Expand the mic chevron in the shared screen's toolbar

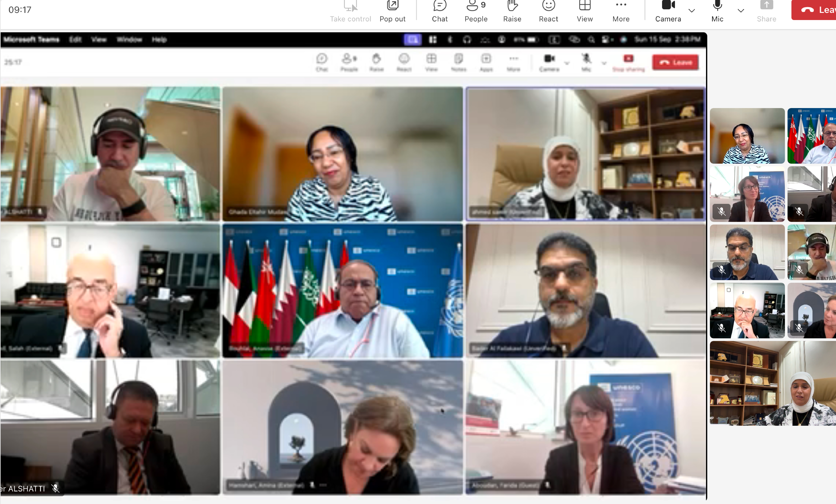click(604, 63)
